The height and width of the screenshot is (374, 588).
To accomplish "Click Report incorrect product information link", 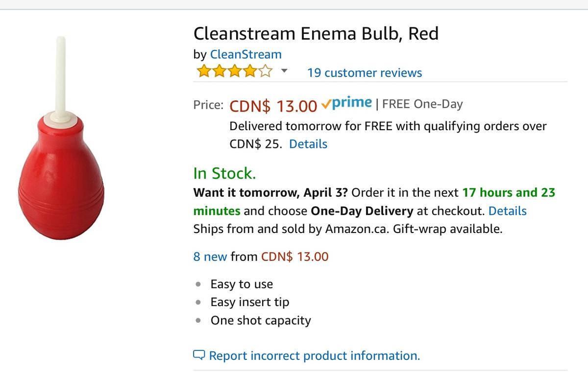I will tap(314, 355).
